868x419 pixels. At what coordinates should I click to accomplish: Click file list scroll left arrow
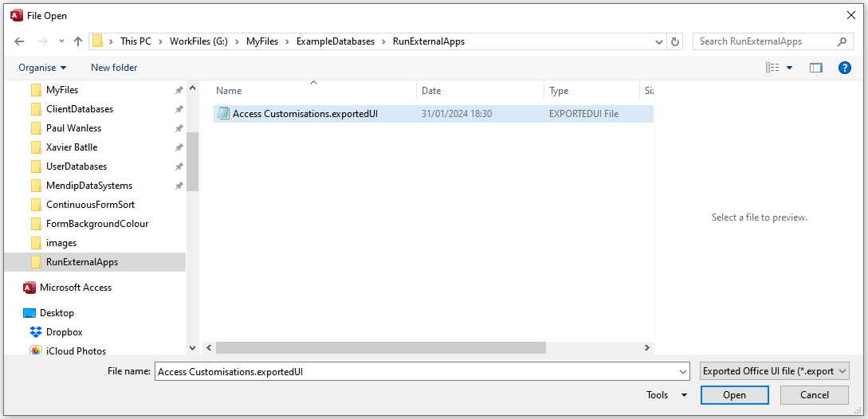pyautogui.click(x=209, y=347)
